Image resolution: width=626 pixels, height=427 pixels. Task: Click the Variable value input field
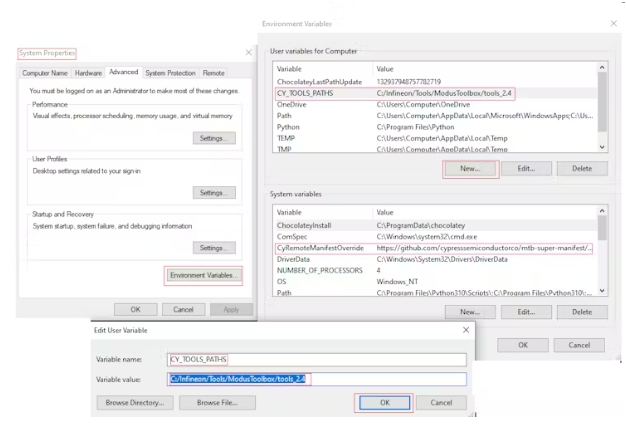(x=317, y=379)
